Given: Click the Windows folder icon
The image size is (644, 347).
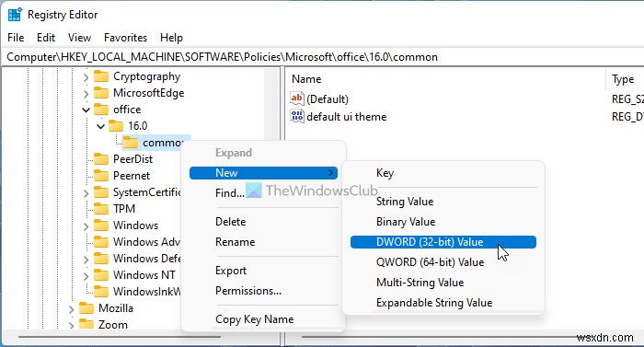Looking at the screenshot, I should pos(101,226).
